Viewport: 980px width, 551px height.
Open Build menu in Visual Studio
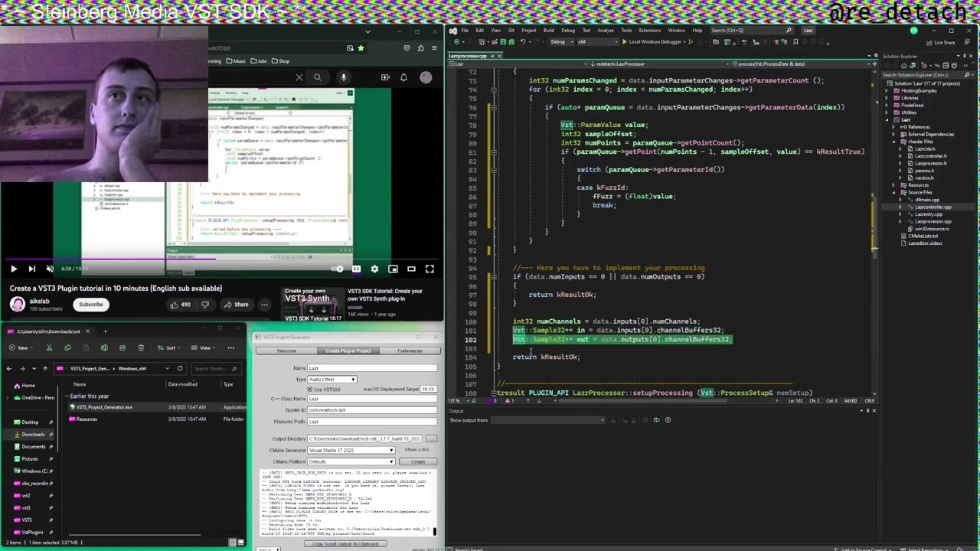[548, 31]
